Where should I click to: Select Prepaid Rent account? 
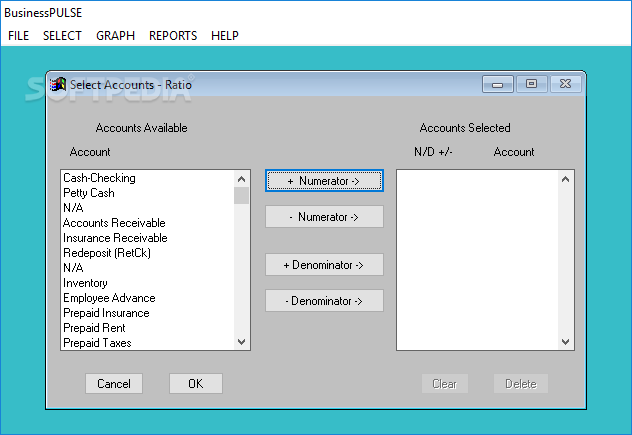tap(148, 328)
